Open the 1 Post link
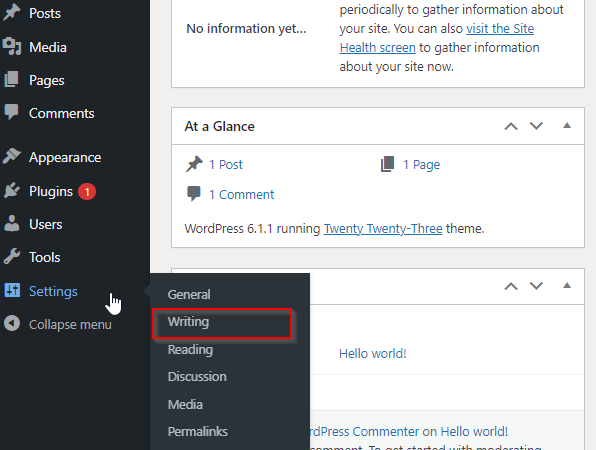596x450 pixels. point(226,165)
